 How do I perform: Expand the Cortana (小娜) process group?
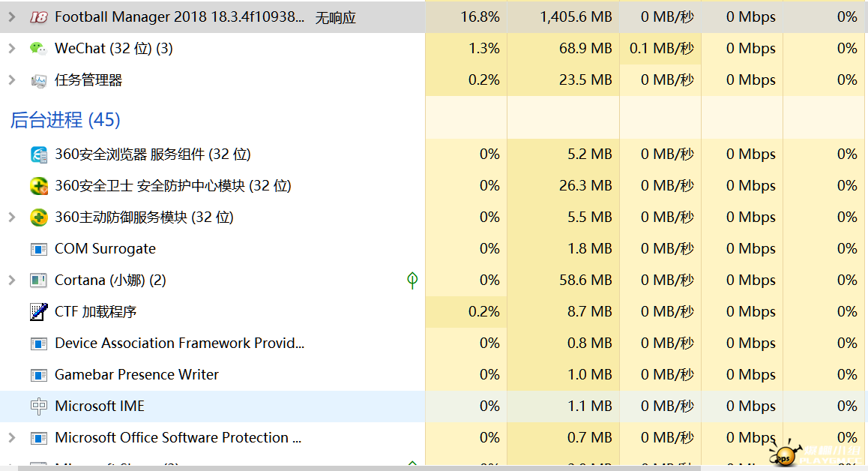pyautogui.click(x=11, y=280)
